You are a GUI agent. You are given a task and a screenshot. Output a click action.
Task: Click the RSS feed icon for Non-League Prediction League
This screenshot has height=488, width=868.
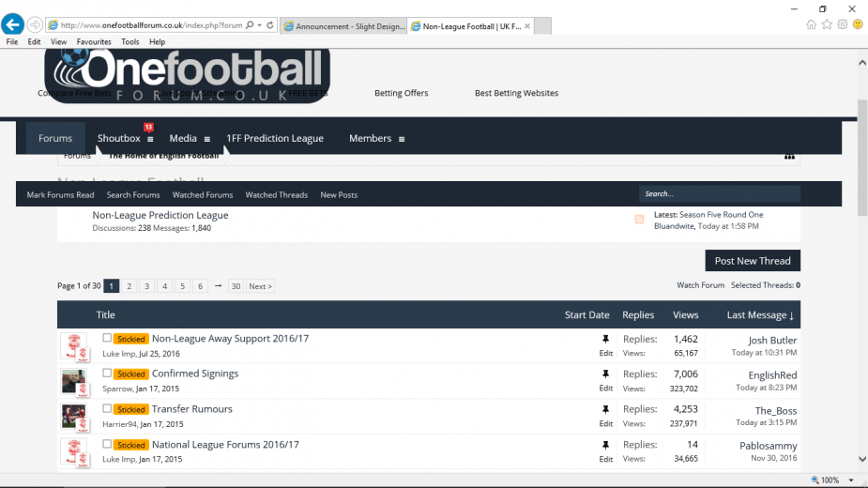click(x=639, y=220)
